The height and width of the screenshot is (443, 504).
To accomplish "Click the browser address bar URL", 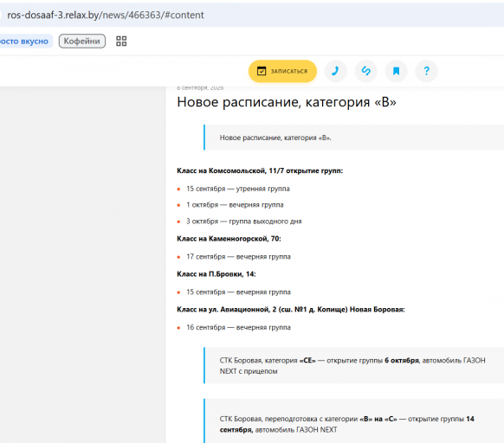I will click(x=106, y=15).
